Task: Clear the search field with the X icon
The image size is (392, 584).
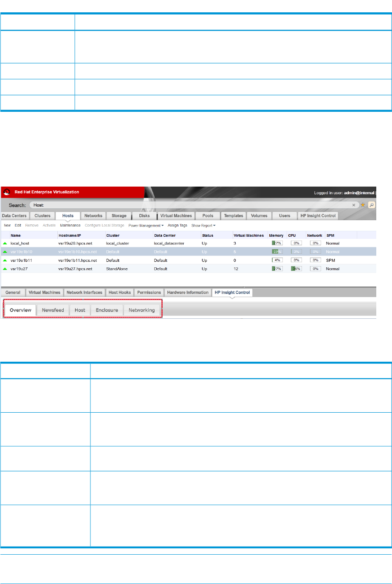Action: coord(354,205)
